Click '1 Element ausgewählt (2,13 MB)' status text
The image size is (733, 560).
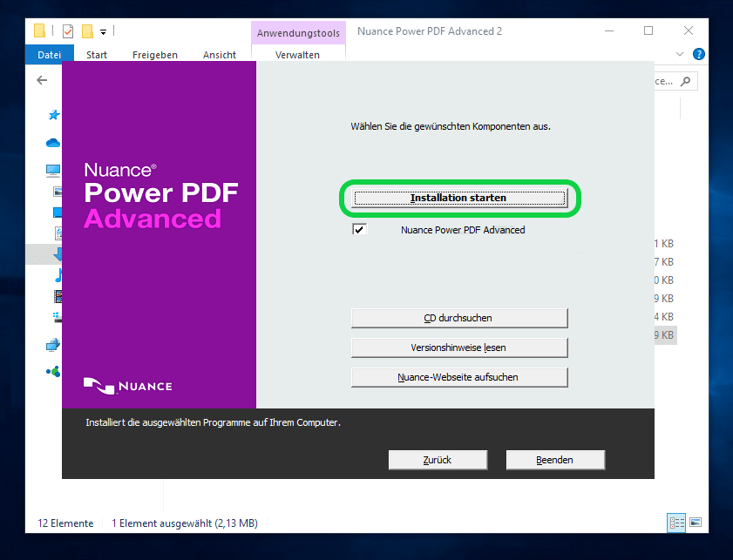(x=185, y=523)
